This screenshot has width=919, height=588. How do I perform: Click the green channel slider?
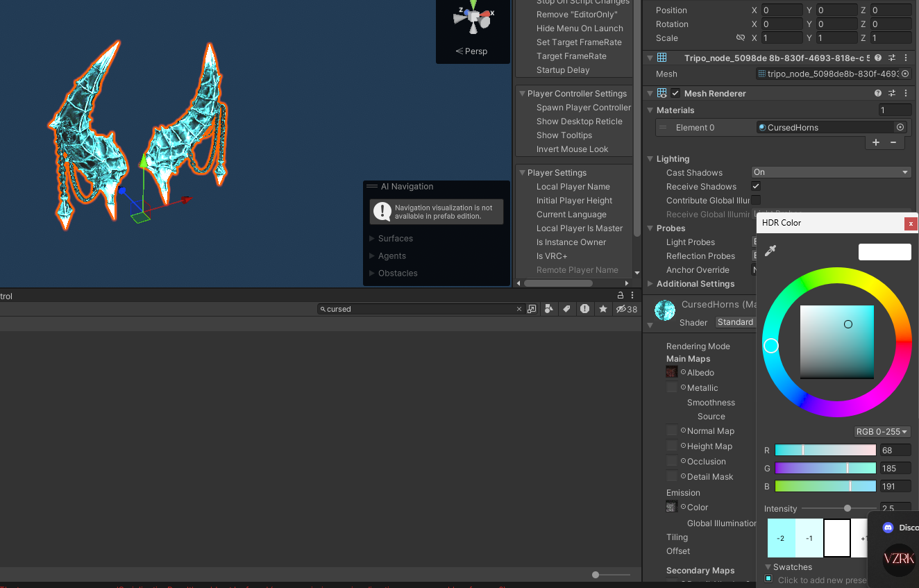(x=825, y=468)
